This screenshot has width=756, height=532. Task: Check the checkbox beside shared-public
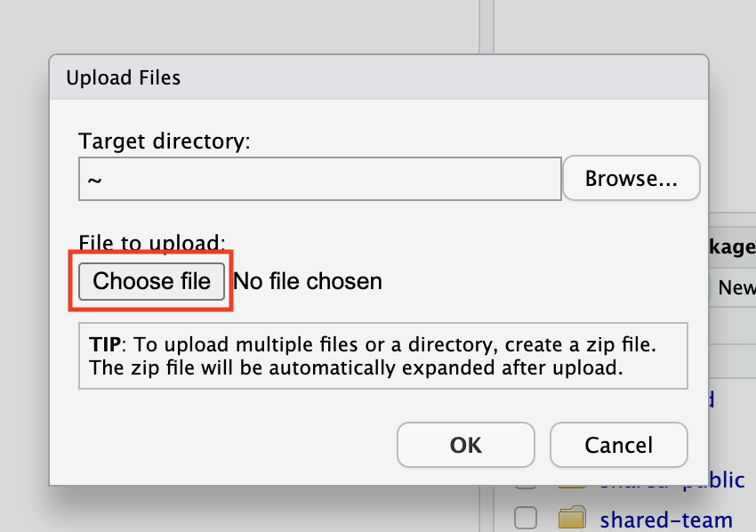(x=525, y=480)
